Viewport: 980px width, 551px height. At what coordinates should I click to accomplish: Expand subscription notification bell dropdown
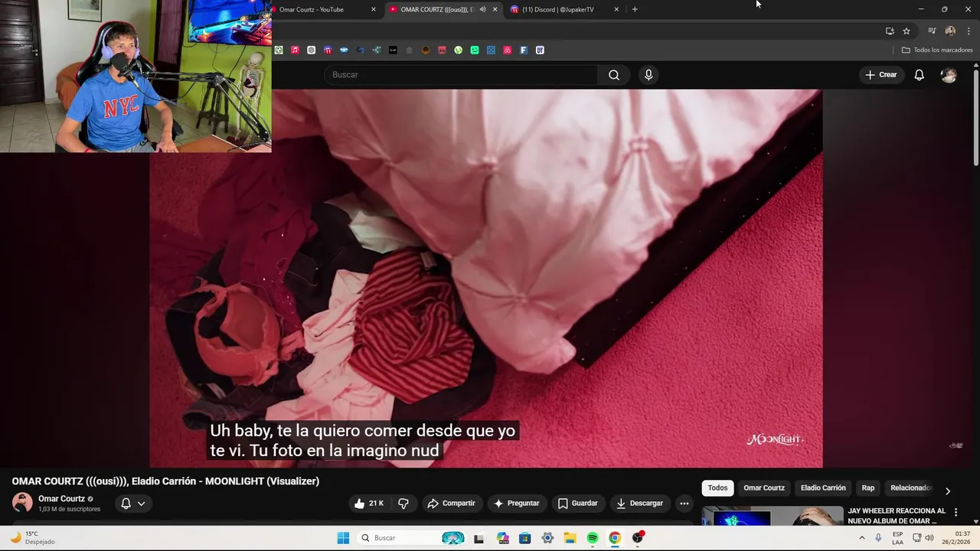click(132, 504)
